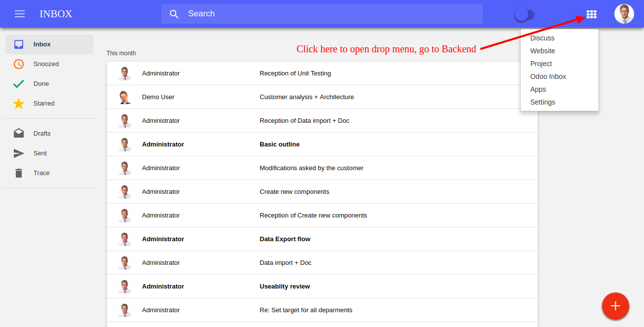Open the Trace folder label

point(41,173)
